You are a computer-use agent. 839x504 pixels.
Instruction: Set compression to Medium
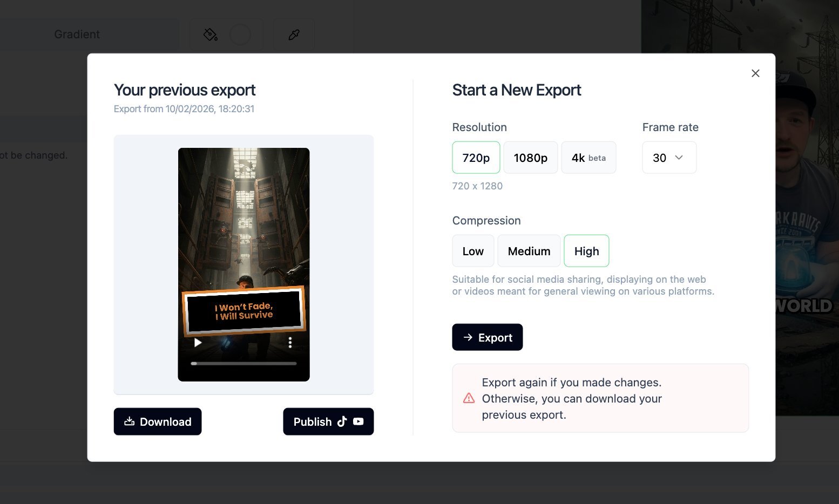[529, 251]
